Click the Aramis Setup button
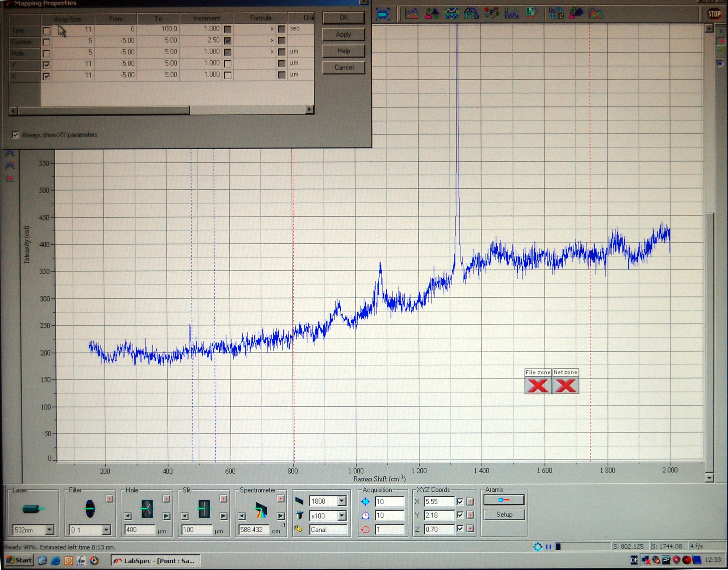This screenshot has height=570, width=728. coord(504,515)
